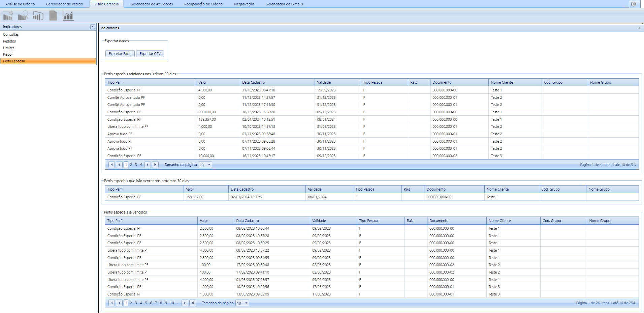Select Perfil Especial in indicators list
This screenshot has width=644, height=313.
(x=48, y=61)
